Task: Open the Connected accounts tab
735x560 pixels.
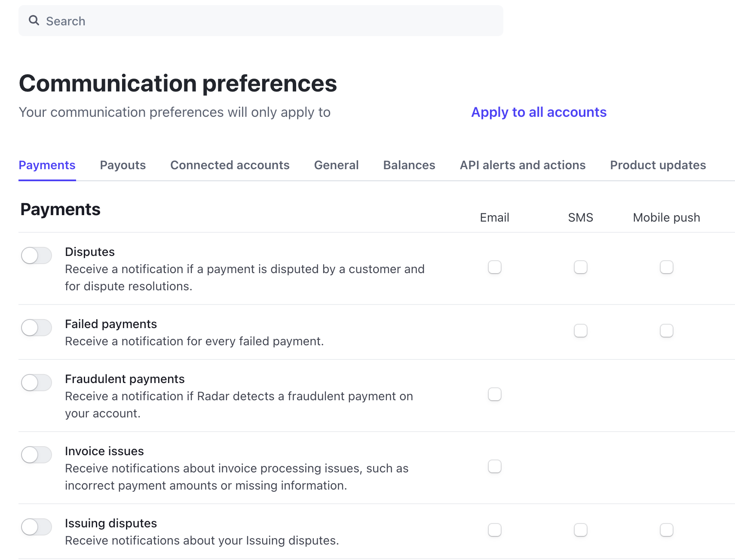Action: pos(230,165)
